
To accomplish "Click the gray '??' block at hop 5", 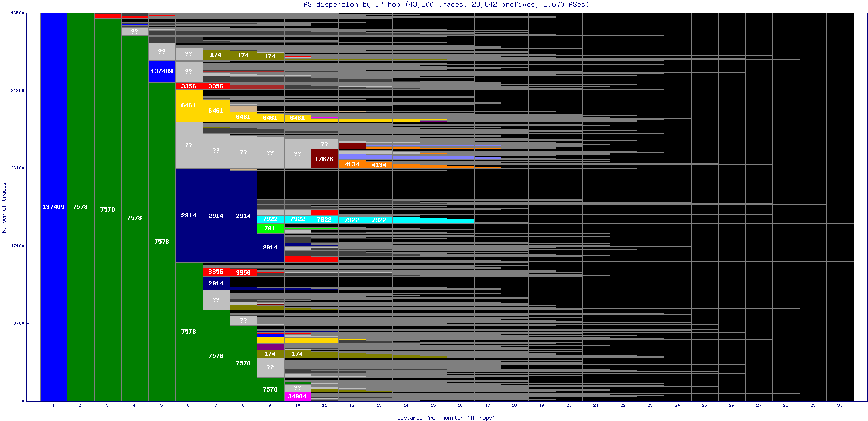I will [162, 52].
